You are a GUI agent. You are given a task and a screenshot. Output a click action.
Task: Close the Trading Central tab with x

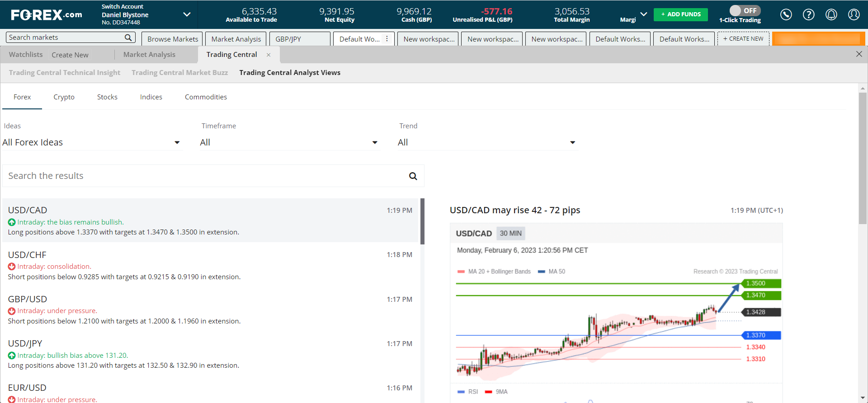(269, 55)
